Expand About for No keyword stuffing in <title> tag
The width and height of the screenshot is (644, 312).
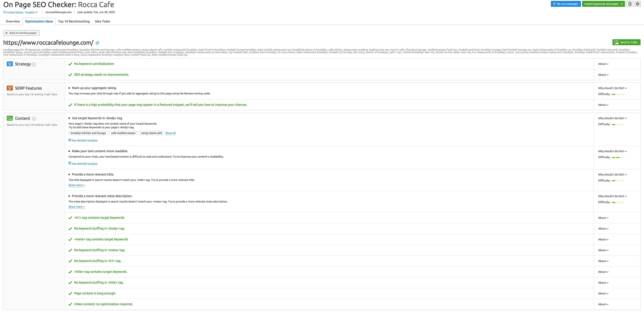tap(603, 283)
